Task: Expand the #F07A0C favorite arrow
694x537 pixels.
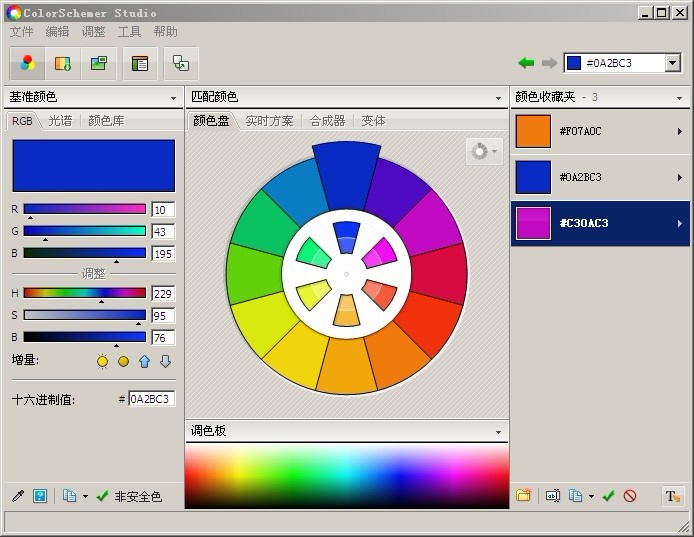Action: (x=679, y=131)
